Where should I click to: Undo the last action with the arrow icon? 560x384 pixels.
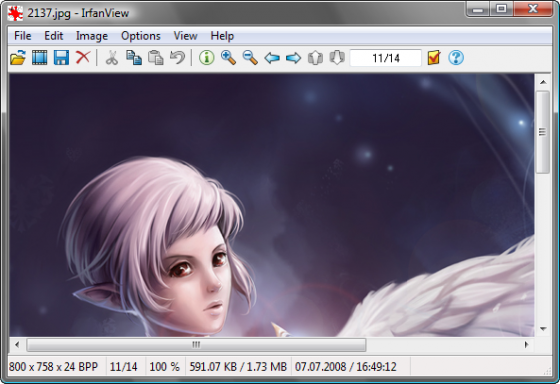(x=178, y=58)
